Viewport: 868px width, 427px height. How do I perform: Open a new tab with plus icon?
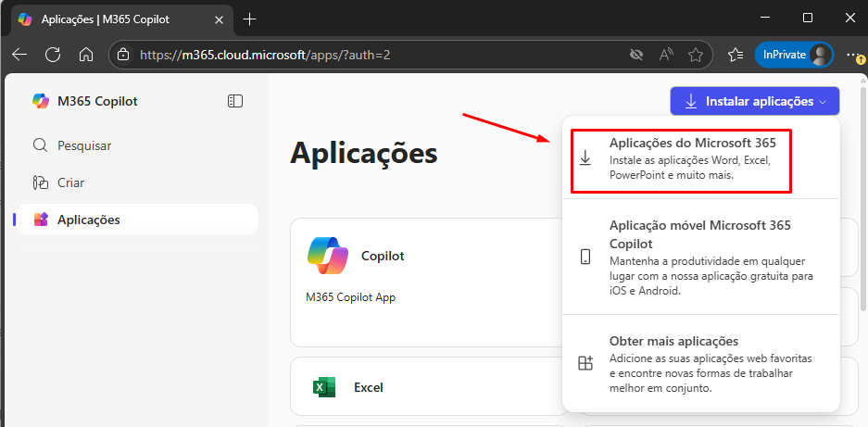tap(250, 19)
